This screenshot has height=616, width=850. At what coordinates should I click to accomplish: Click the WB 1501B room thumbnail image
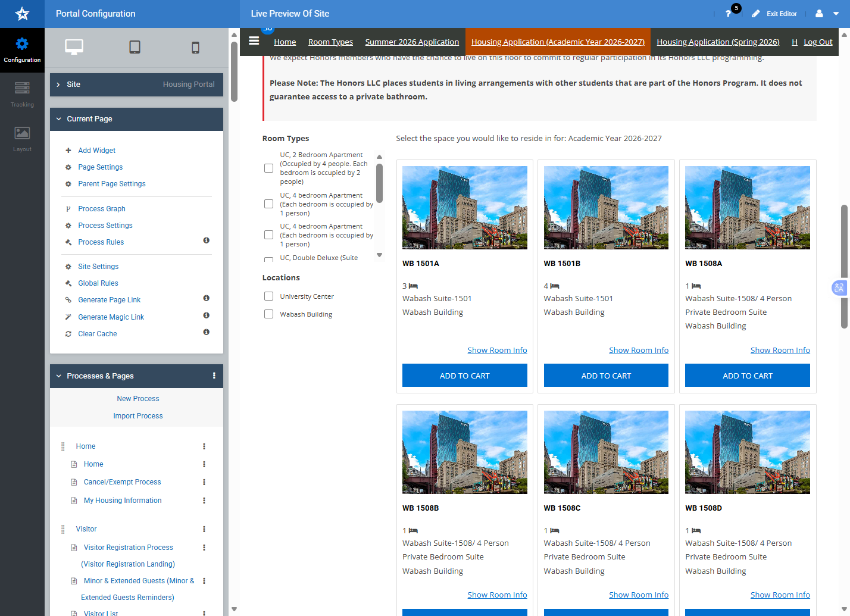tap(606, 208)
